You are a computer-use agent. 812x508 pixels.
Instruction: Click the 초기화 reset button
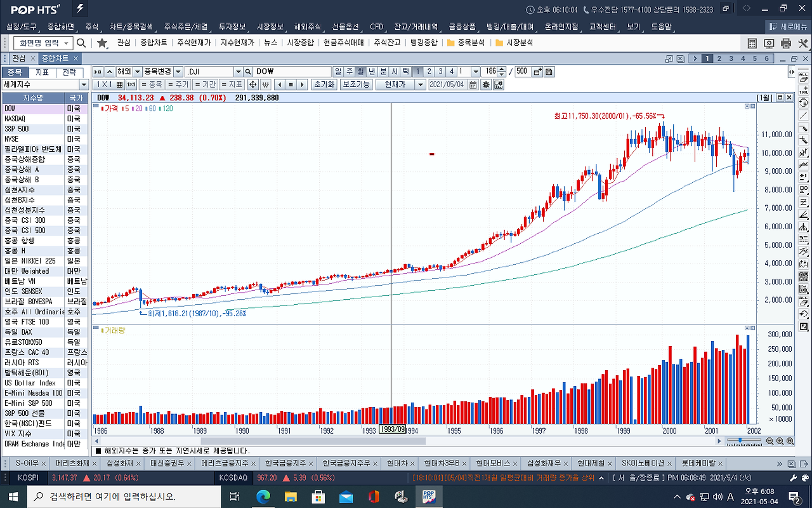click(324, 84)
